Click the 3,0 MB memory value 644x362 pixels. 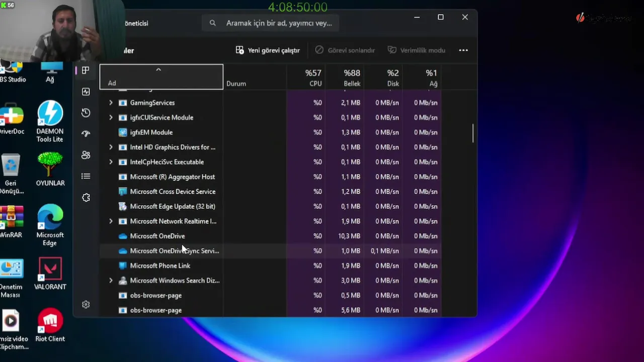[x=351, y=281]
